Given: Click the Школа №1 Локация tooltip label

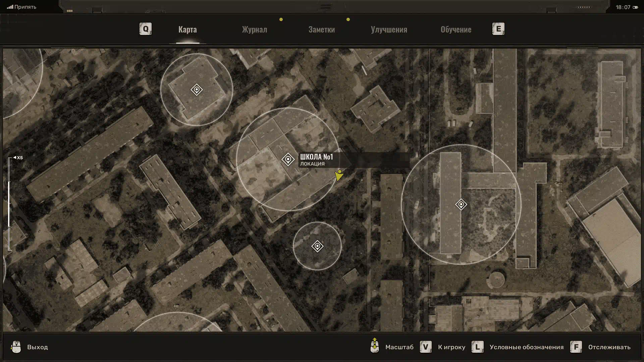Looking at the screenshot, I should [x=316, y=160].
